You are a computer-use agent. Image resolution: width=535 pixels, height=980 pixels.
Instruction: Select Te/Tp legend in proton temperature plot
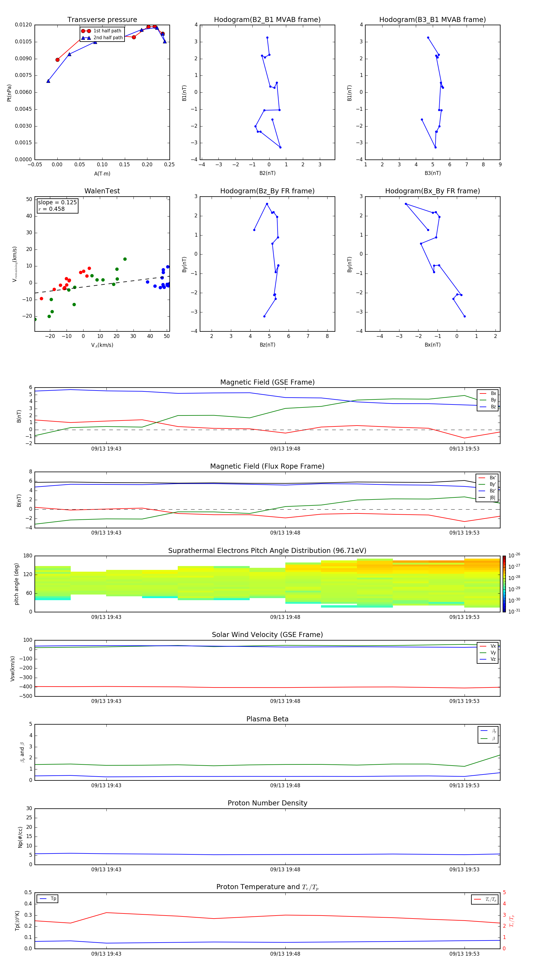tap(485, 899)
